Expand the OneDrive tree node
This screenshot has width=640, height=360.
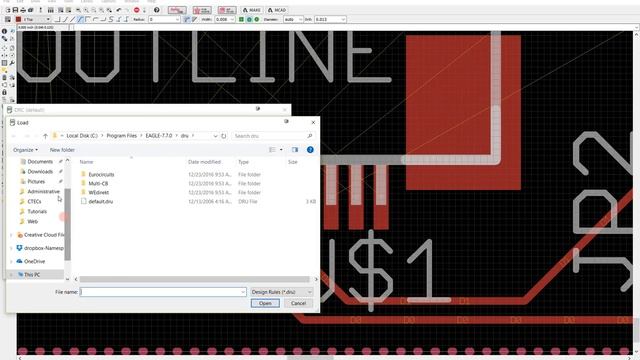point(11,261)
